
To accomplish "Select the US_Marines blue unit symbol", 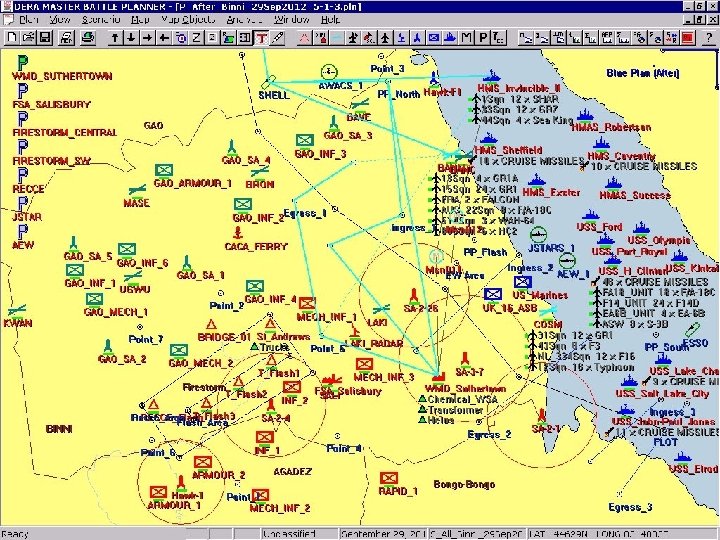I will pyautogui.click(x=523, y=282).
